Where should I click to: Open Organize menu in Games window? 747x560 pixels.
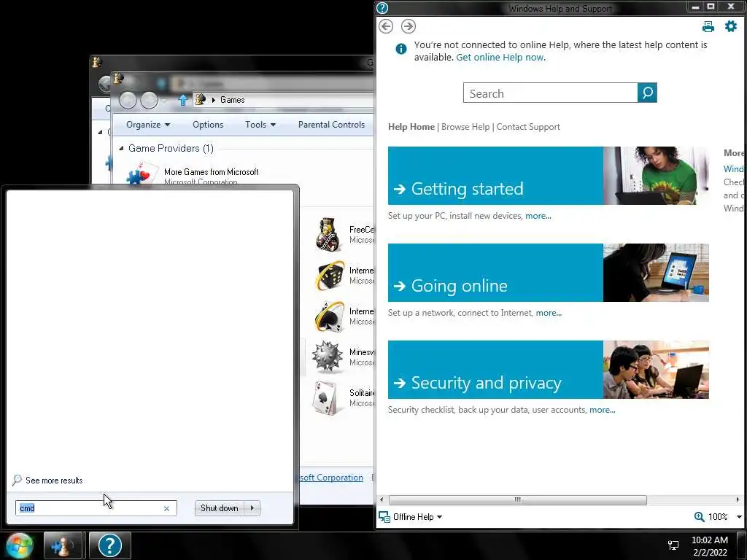coord(147,124)
